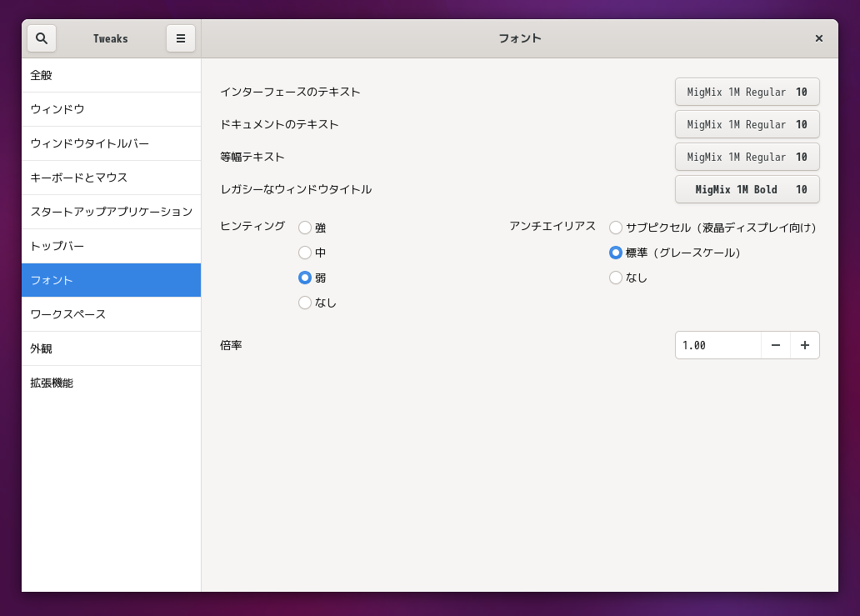Open font chooser for 等幅テキスト

click(x=747, y=157)
